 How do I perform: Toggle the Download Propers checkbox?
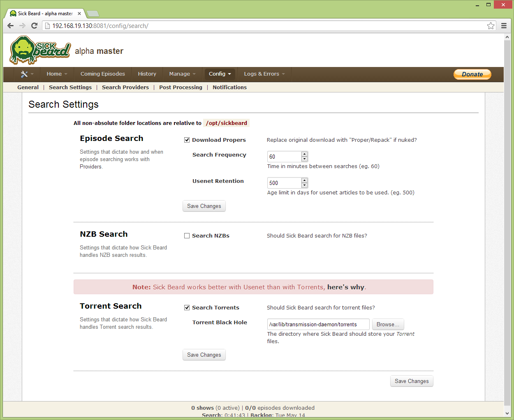tap(187, 140)
